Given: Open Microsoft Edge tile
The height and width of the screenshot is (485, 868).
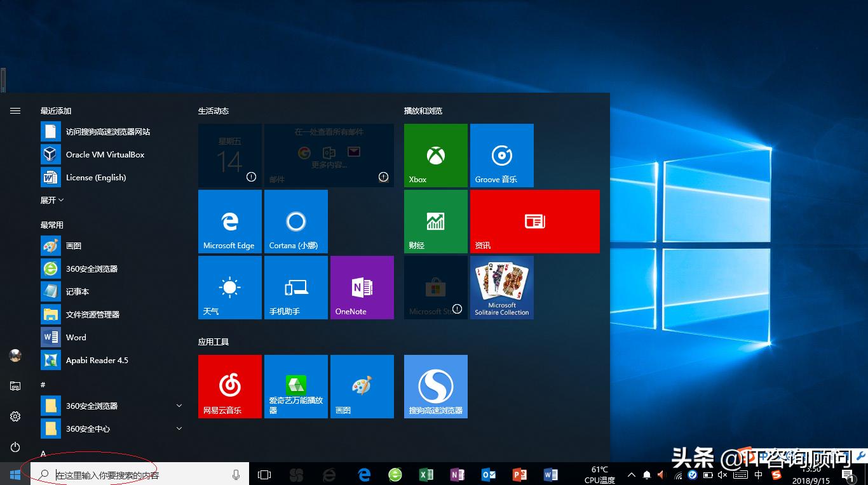Looking at the screenshot, I should click(229, 222).
